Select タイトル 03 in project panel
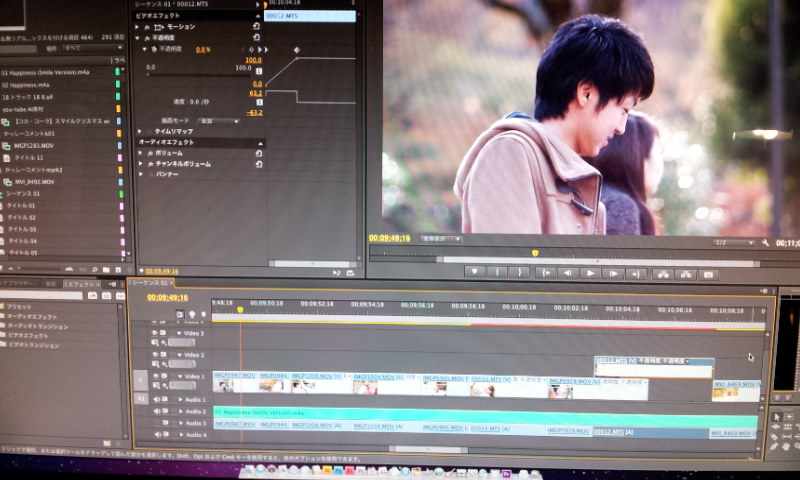This screenshot has height=480, width=800. point(22,230)
